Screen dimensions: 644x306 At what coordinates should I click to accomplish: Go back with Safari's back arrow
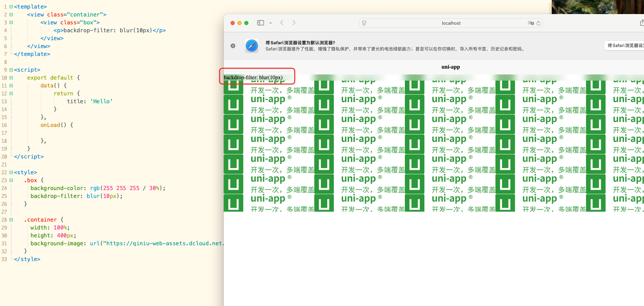282,23
